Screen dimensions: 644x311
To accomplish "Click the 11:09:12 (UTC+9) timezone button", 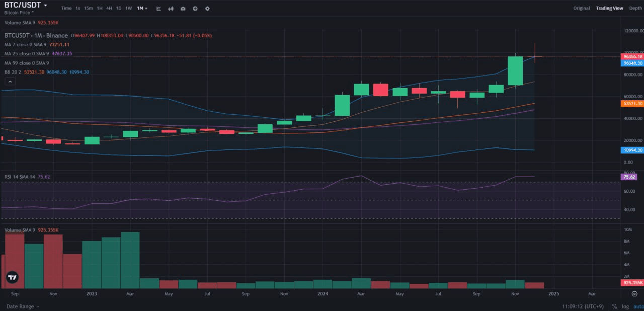I will [583, 306].
